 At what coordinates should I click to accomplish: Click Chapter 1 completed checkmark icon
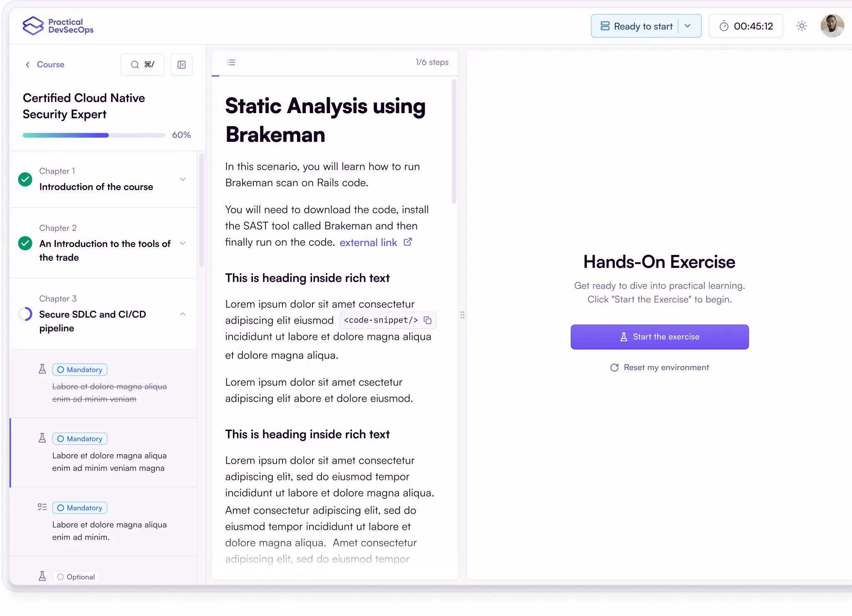click(25, 179)
